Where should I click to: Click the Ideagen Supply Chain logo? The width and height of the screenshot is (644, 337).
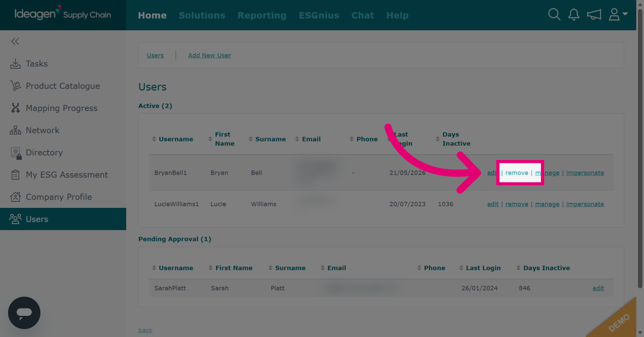click(63, 14)
